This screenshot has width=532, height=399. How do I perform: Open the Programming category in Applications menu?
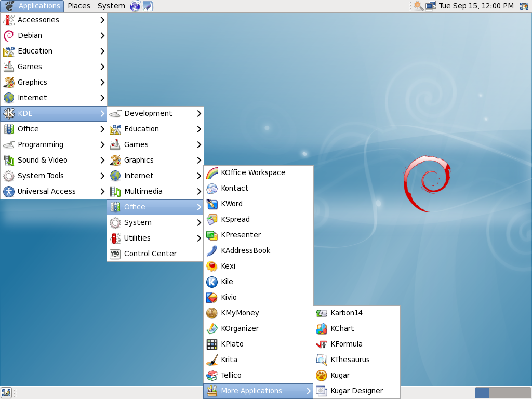pyautogui.click(x=54, y=144)
